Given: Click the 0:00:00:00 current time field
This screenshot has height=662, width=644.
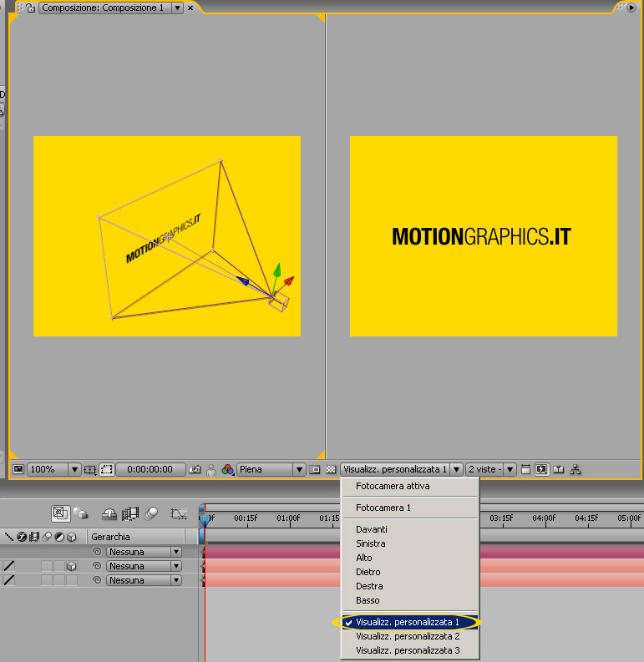Looking at the screenshot, I should (x=150, y=469).
